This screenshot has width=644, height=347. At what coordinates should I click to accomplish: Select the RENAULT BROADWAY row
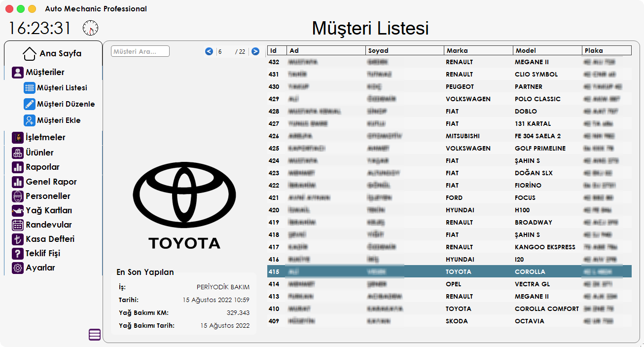pyautogui.click(x=449, y=223)
